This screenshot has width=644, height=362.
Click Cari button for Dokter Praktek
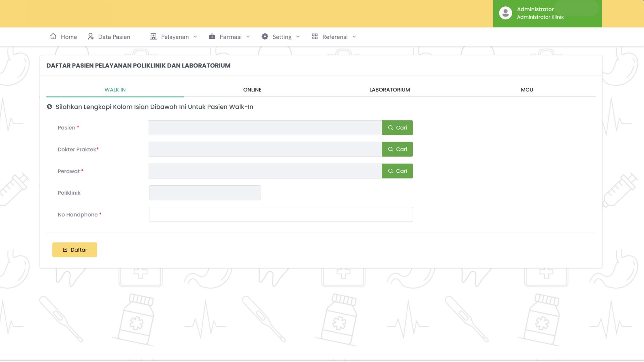[x=397, y=149]
